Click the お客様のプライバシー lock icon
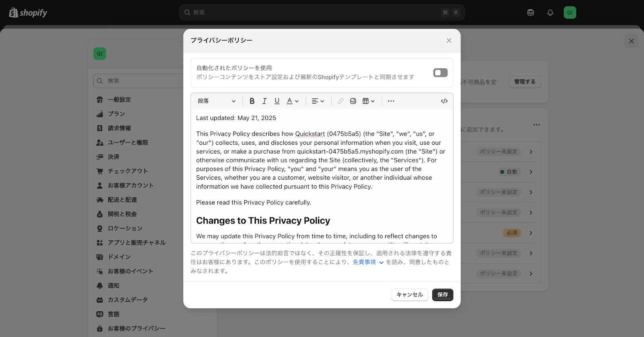The image size is (644, 337). click(100, 329)
